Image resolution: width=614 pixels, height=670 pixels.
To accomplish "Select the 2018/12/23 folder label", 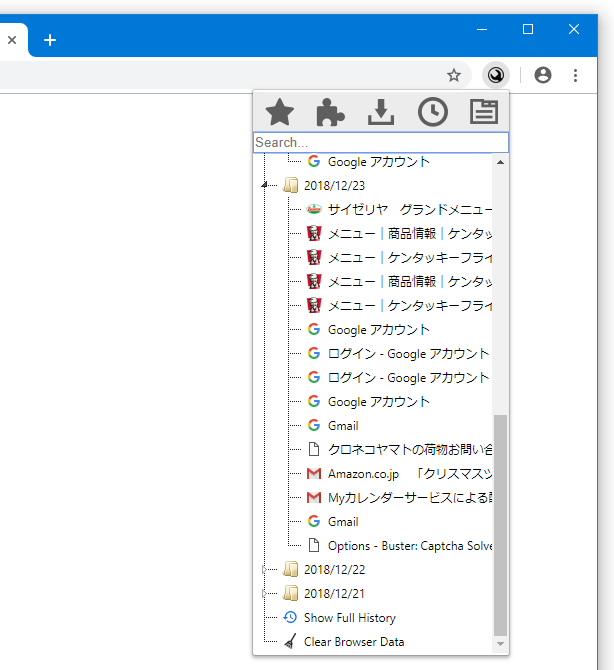I will tap(334, 186).
